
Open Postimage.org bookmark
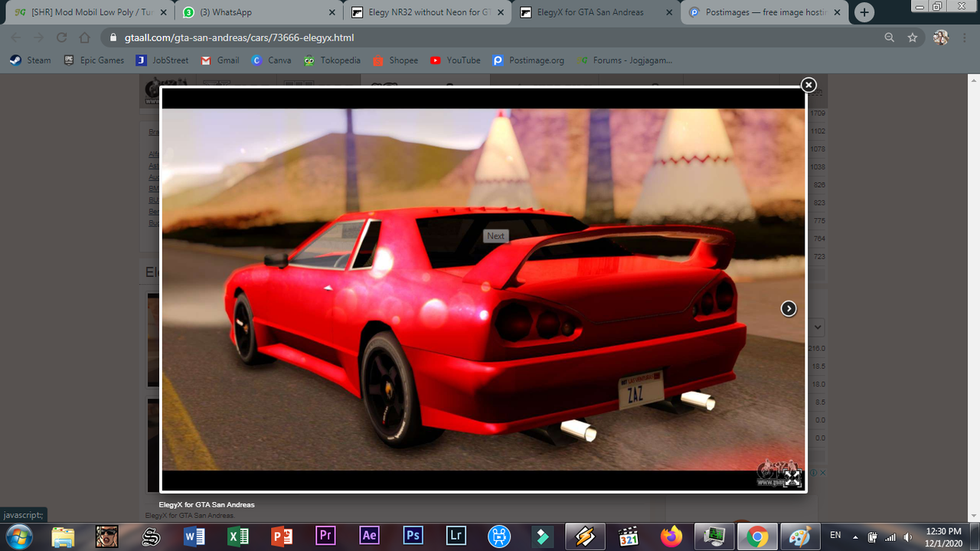[x=528, y=60]
